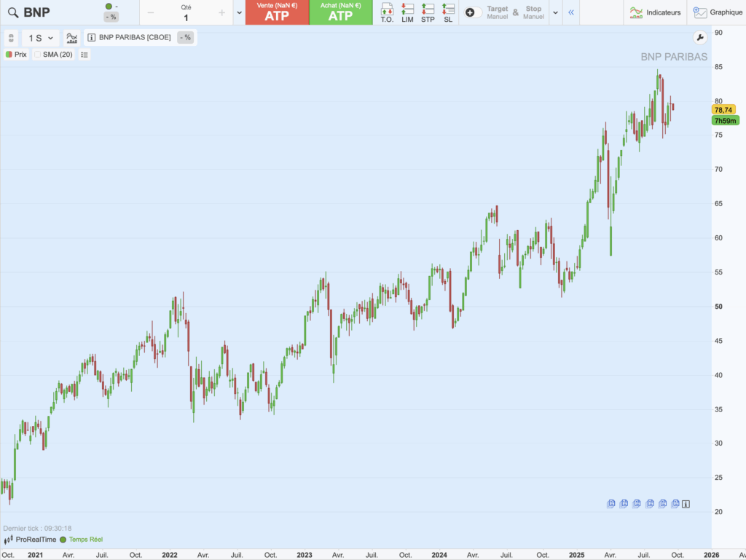
Task: Select the STP stop order icon
Action: click(x=428, y=12)
